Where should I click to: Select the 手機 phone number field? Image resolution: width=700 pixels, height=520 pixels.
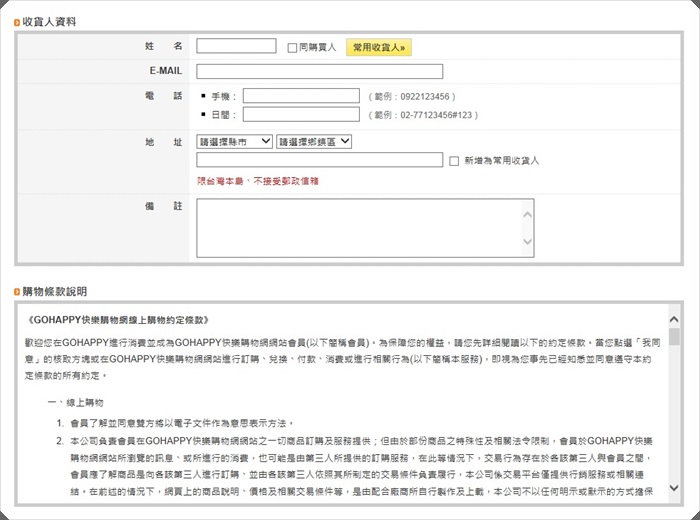300,96
